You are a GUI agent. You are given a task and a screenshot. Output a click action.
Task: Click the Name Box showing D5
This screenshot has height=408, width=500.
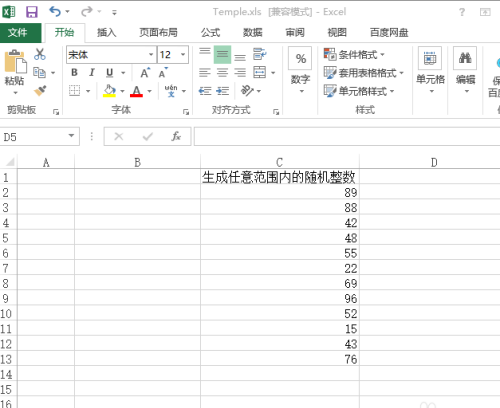tap(33, 136)
